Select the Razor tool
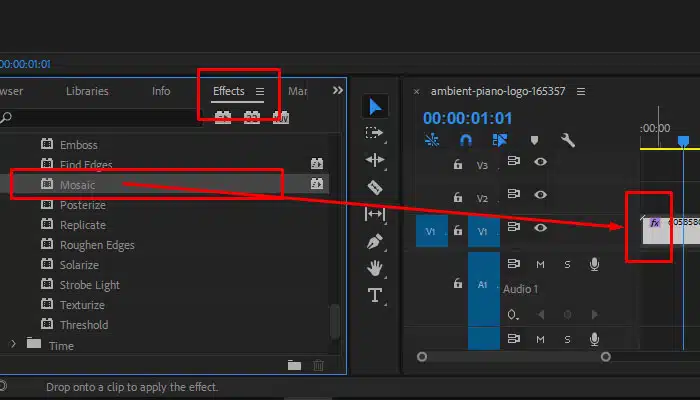 [x=375, y=187]
